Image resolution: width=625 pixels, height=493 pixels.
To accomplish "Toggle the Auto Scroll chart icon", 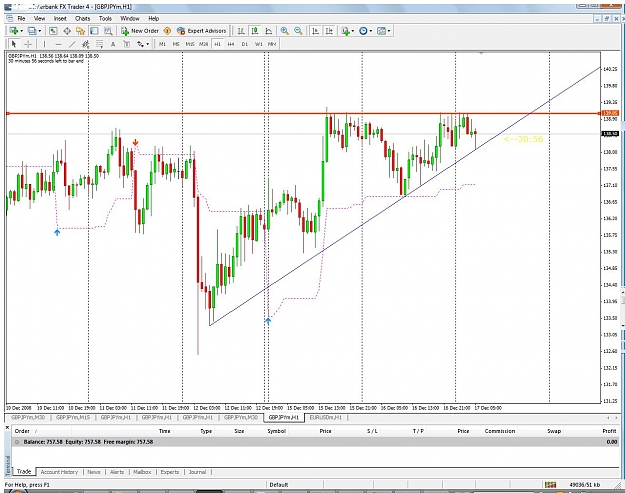I will 315,31.
